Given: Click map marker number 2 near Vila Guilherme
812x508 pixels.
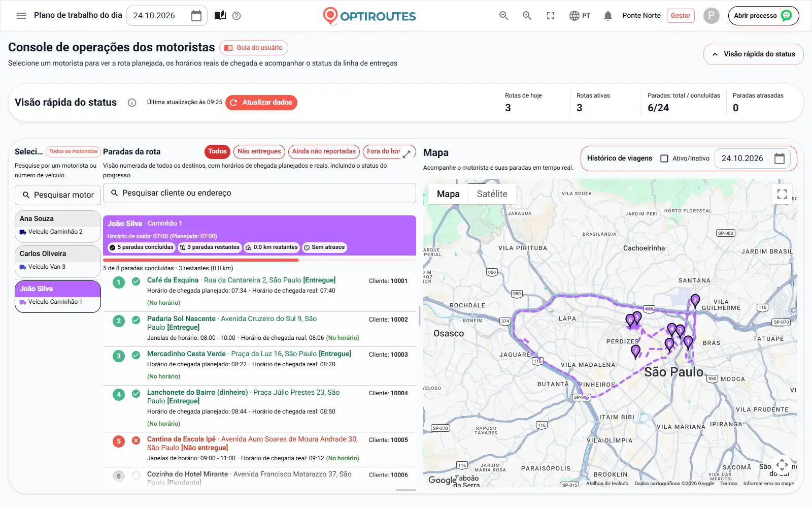Looking at the screenshot, I should 695,301.
